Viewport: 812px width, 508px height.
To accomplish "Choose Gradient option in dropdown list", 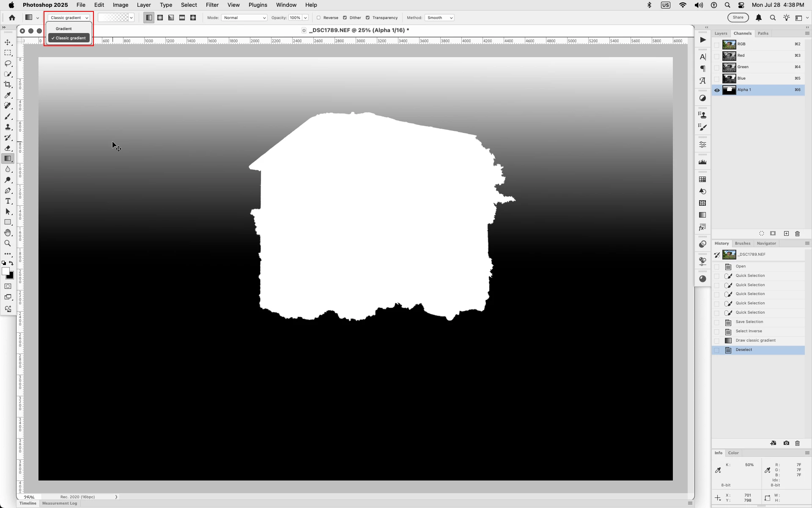I will (64, 29).
